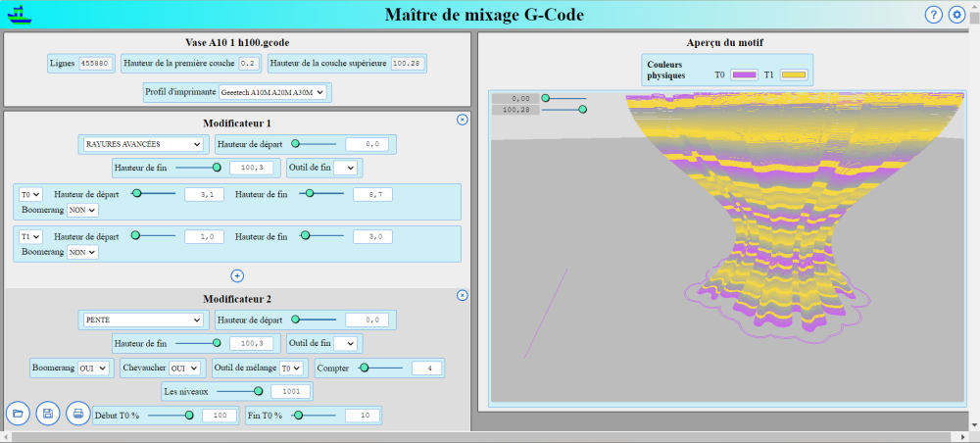
Task: Click the Modificateur 1 heading
Action: coord(237,123)
